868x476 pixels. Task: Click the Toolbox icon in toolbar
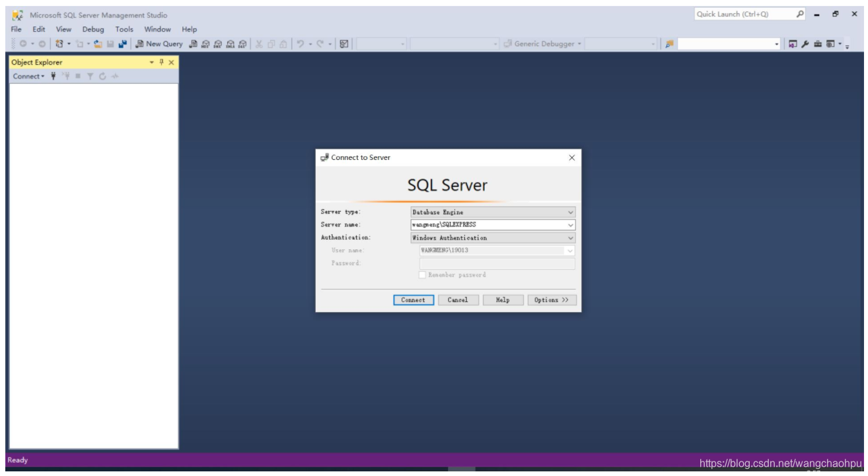[x=819, y=44]
